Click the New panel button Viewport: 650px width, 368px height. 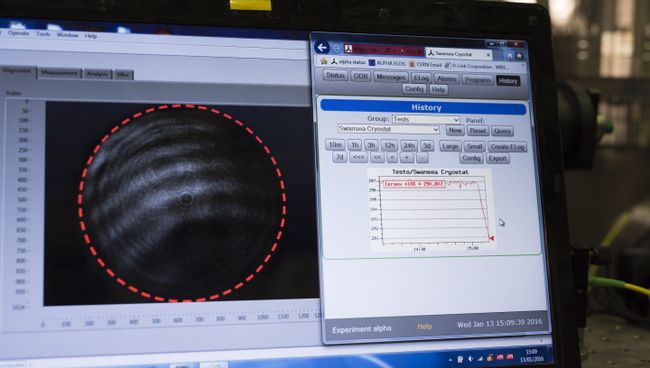[x=455, y=130]
